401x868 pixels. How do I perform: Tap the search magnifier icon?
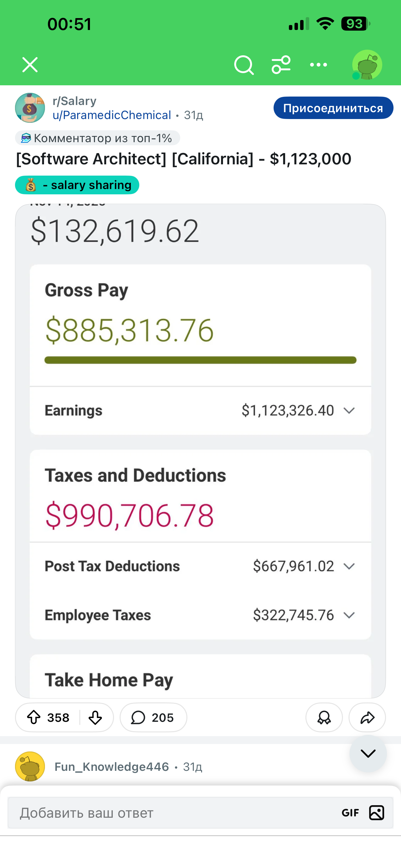pos(244,65)
